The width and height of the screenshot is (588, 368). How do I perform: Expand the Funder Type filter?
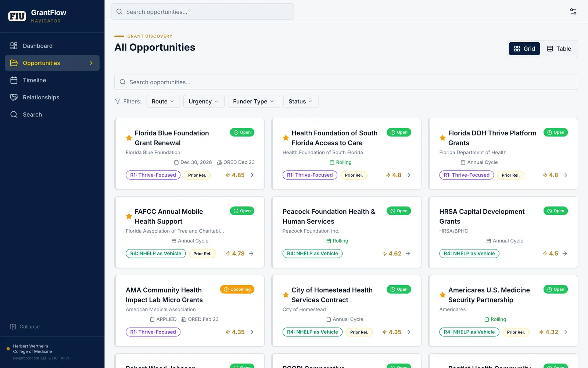click(x=254, y=102)
